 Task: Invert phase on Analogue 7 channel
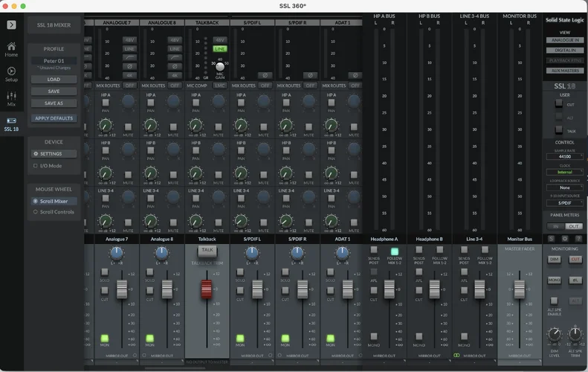129,66
